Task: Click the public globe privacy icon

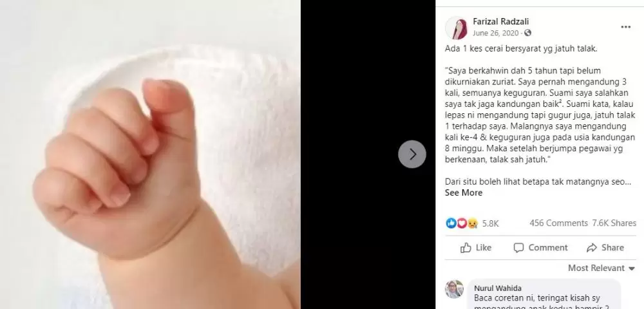Action: 528,33
